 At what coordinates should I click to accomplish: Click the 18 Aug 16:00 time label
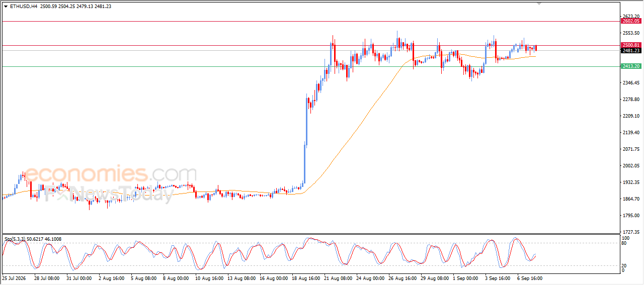[x=306, y=278]
